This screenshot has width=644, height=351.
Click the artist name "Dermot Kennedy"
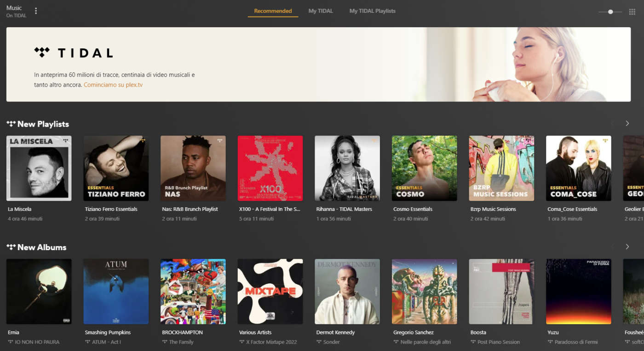coord(336,332)
